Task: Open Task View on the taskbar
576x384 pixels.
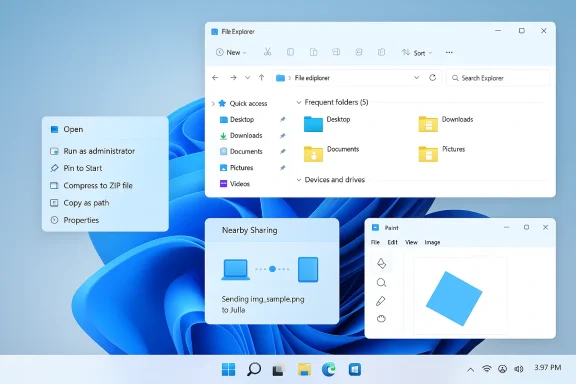Action: (x=278, y=370)
